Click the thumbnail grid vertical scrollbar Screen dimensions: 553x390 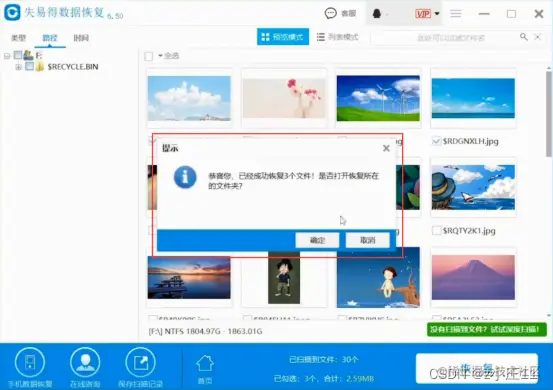coord(549,114)
